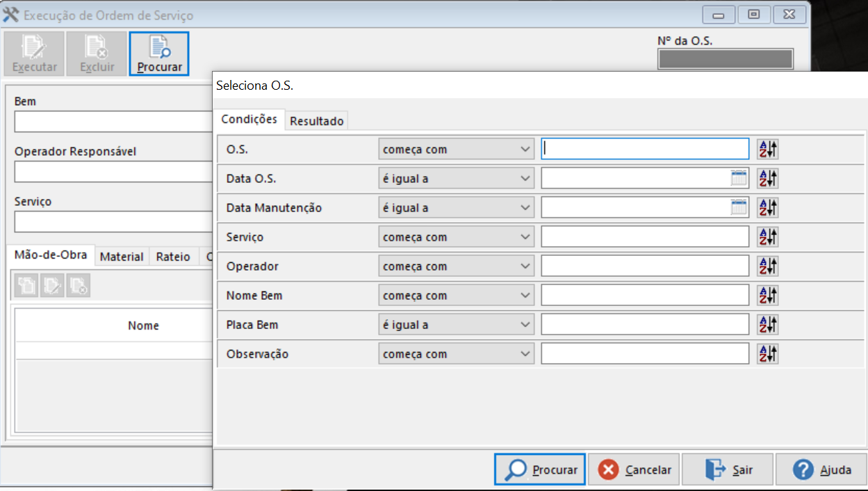Switch to the Resultado tab
The height and width of the screenshot is (491, 868).
[x=317, y=121]
